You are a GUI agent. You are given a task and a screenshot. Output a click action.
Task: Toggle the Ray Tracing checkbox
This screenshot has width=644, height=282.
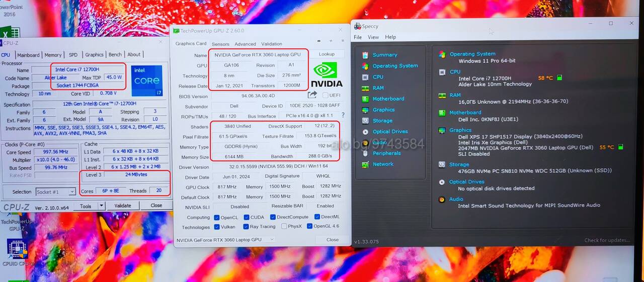point(246,227)
